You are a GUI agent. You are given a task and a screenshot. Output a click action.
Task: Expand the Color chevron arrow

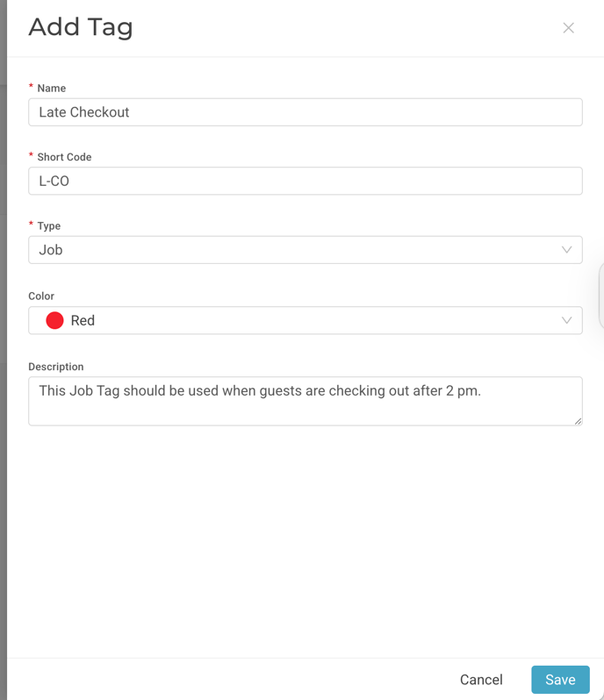point(566,320)
